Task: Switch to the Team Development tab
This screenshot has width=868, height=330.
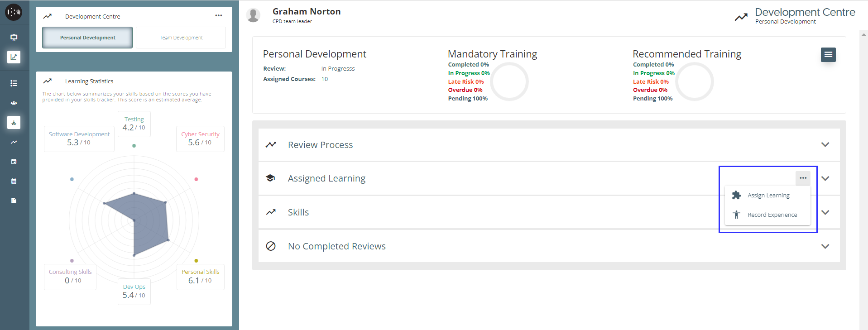Action: [x=181, y=38]
